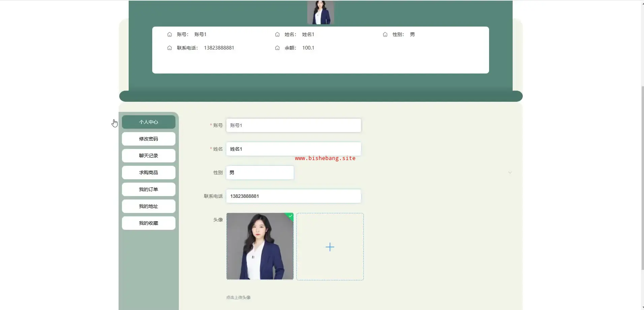Click the home icon beside 账号 info
This screenshot has height=310, width=644.
click(169, 34)
